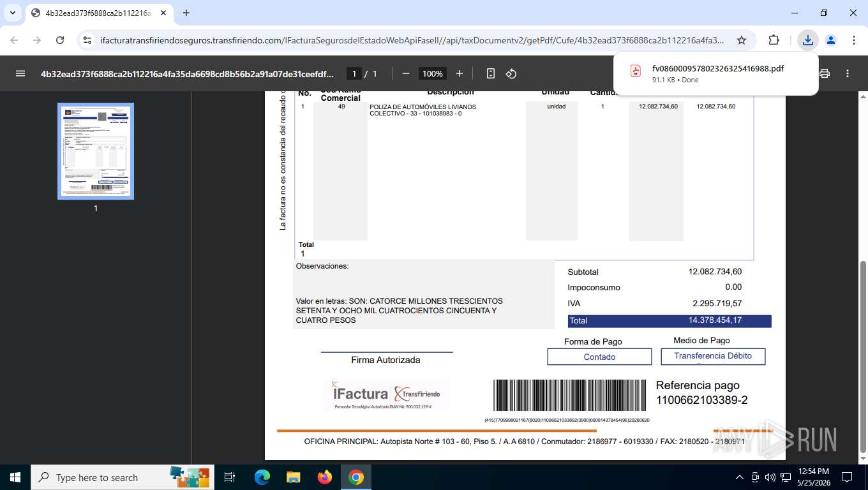This screenshot has height=490, width=868.
Task: Open Task View on the taskbar
Action: click(x=230, y=477)
